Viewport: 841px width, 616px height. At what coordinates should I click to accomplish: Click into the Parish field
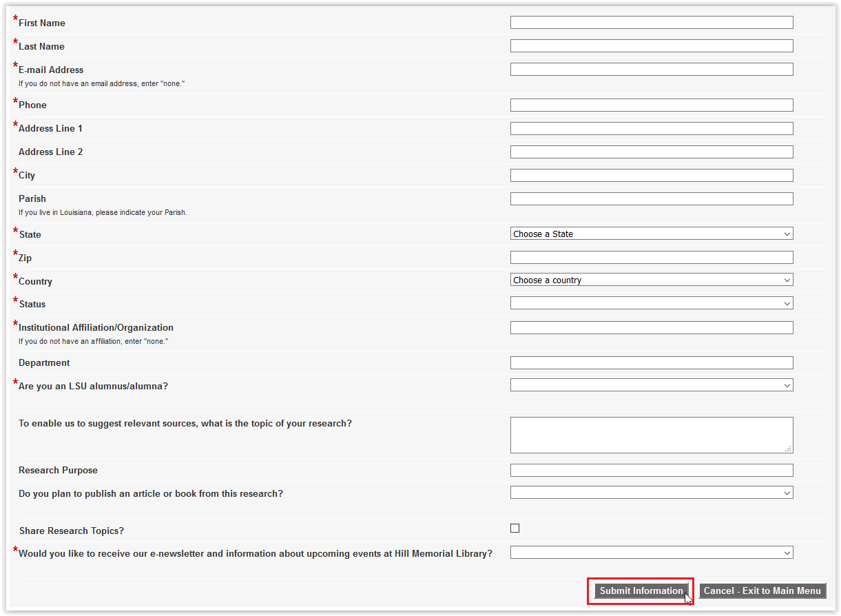coord(651,198)
